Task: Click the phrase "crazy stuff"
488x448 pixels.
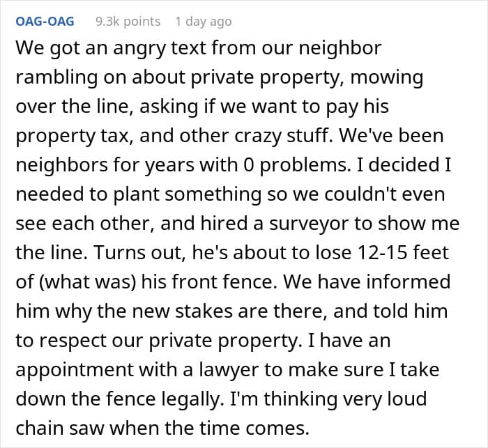Action: click(284, 136)
